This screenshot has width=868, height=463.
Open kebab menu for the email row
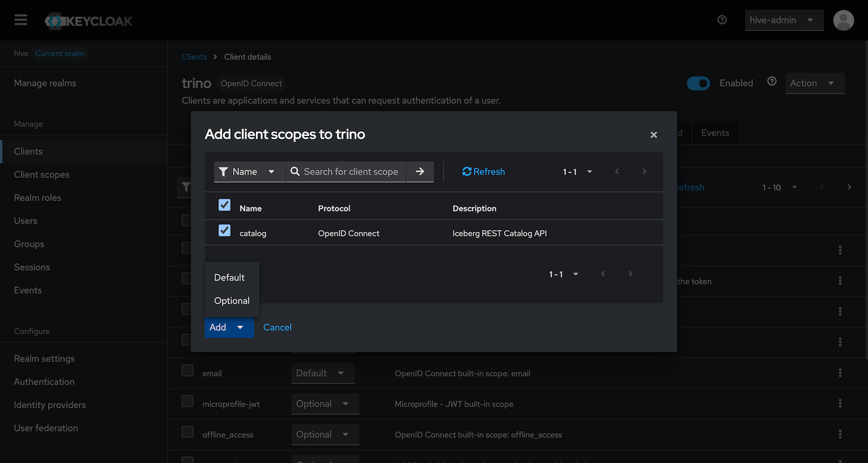[840, 373]
